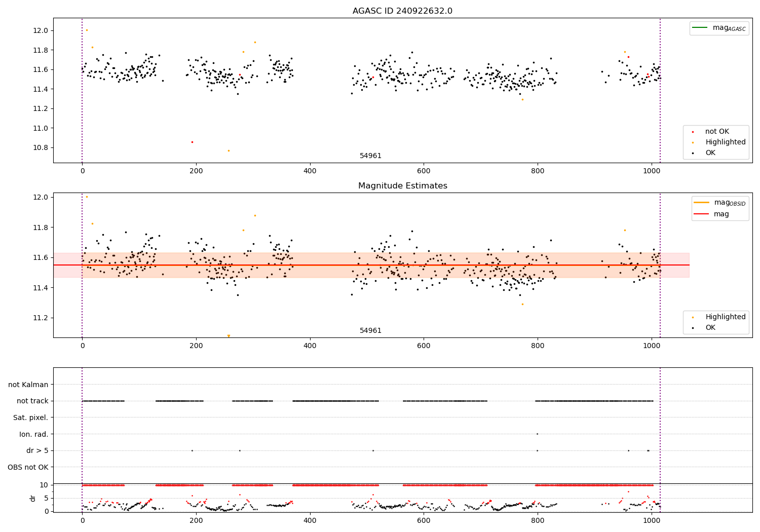Click the red 'mag' legend line sample in the Magnitude Estimates legend
760x532 pixels.
[702, 214]
